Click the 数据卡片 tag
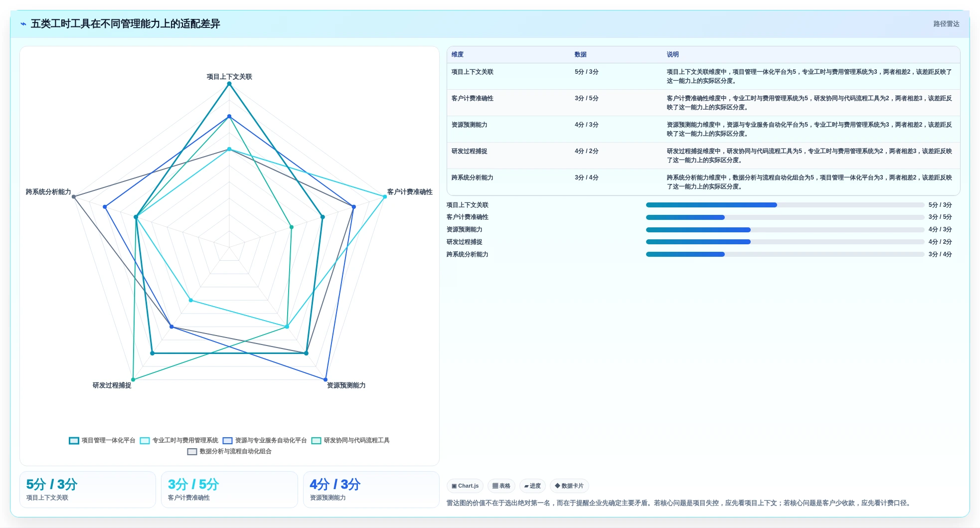980x528 pixels. 569,486
